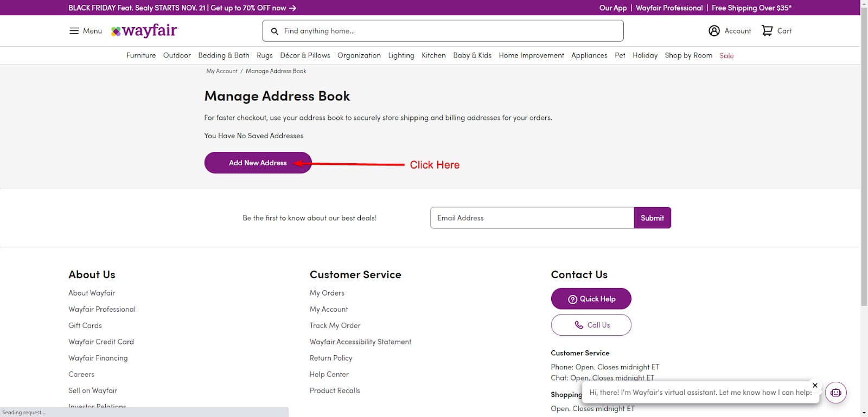Click Add New Address button
This screenshot has width=868, height=417.
[258, 163]
